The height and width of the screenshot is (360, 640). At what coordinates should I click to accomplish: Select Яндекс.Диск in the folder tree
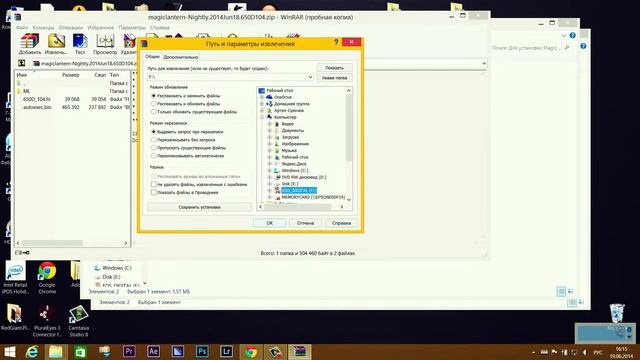click(x=294, y=164)
